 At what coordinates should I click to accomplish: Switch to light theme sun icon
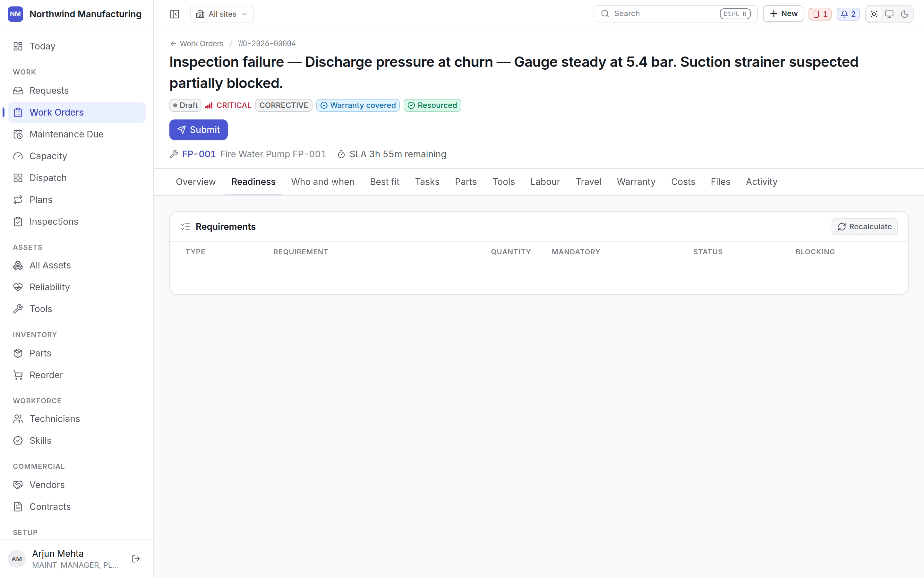[x=874, y=14]
